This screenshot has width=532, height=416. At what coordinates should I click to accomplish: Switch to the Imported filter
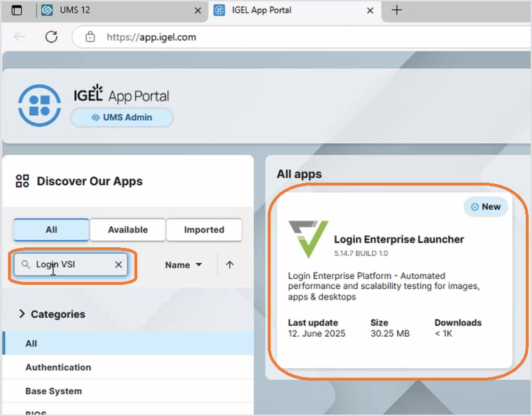pos(204,230)
